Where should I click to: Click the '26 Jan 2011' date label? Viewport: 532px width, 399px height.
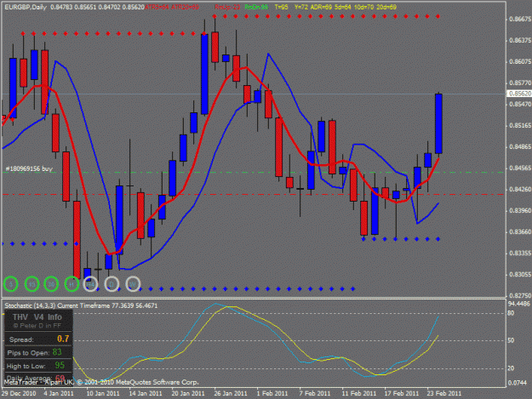click(x=231, y=393)
